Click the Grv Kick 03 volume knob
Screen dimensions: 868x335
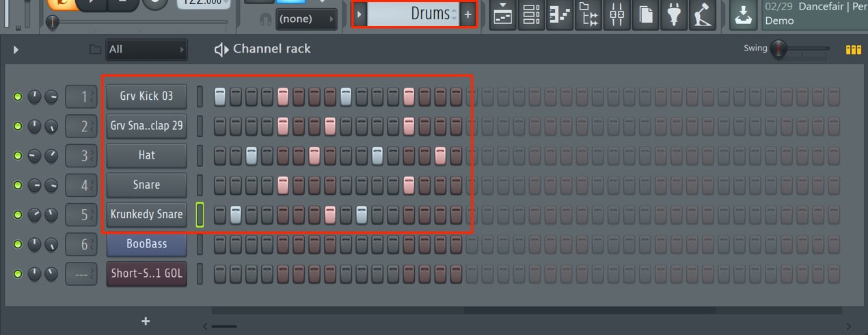coord(51,97)
